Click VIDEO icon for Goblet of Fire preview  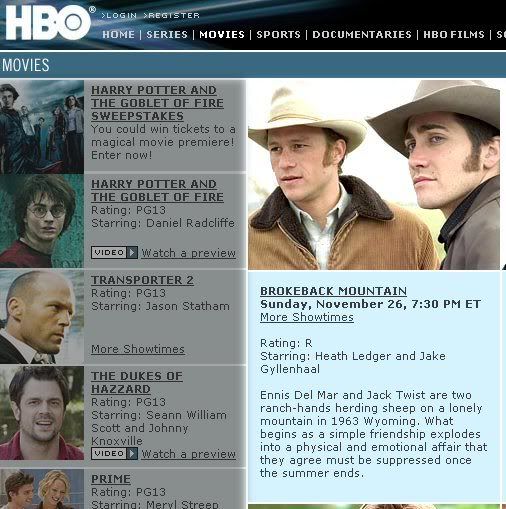pos(114,253)
